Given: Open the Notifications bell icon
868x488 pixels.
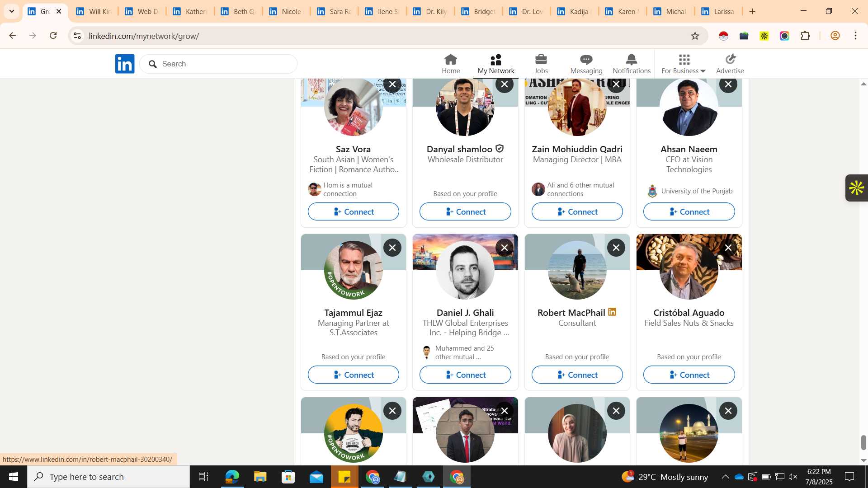Looking at the screenshot, I should coord(632,64).
